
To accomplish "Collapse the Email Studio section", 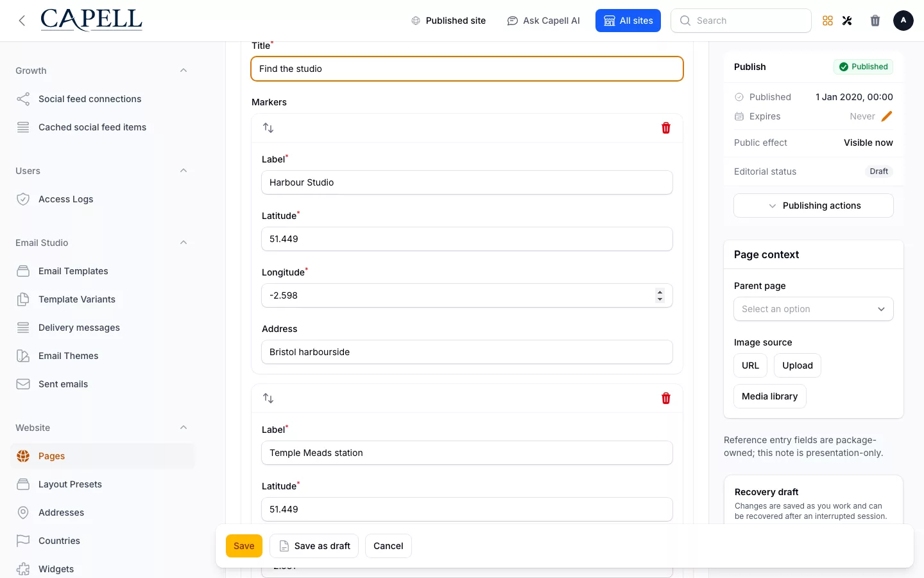I will tap(184, 243).
